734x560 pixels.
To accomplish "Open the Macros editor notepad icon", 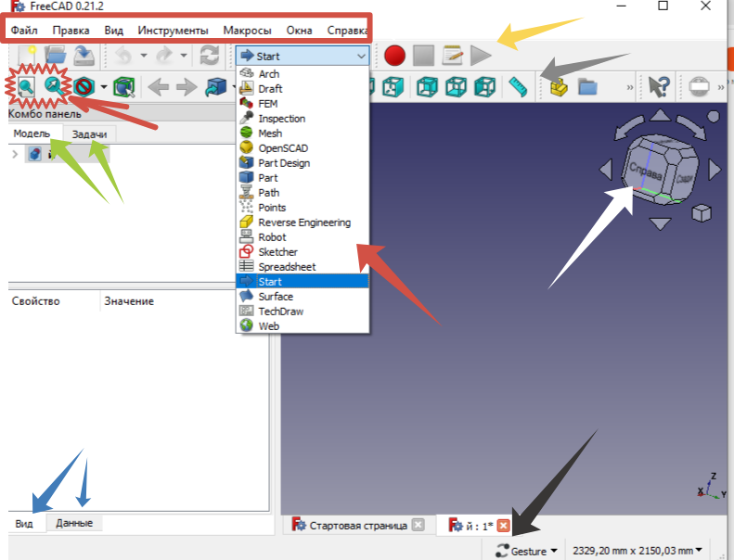I will 452,56.
